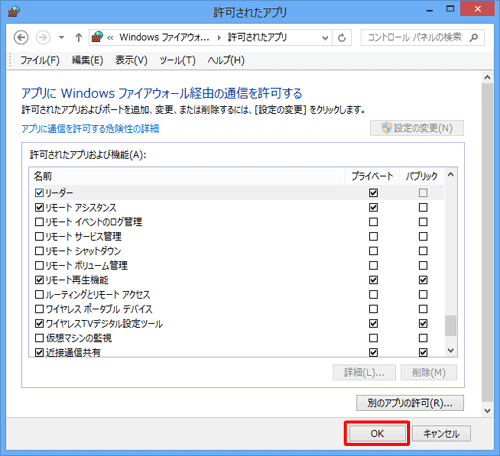Sort list by 名前 column header
Image resolution: width=500 pixels, height=456 pixels.
coord(187,176)
